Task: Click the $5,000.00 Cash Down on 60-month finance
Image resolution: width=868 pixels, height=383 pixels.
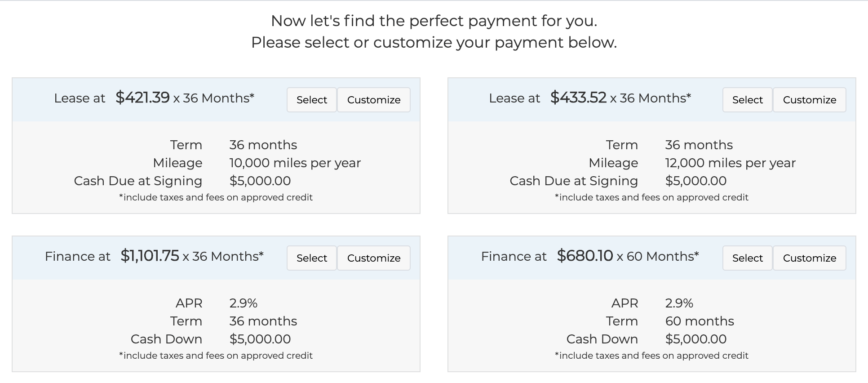Action: coord(696,339)
